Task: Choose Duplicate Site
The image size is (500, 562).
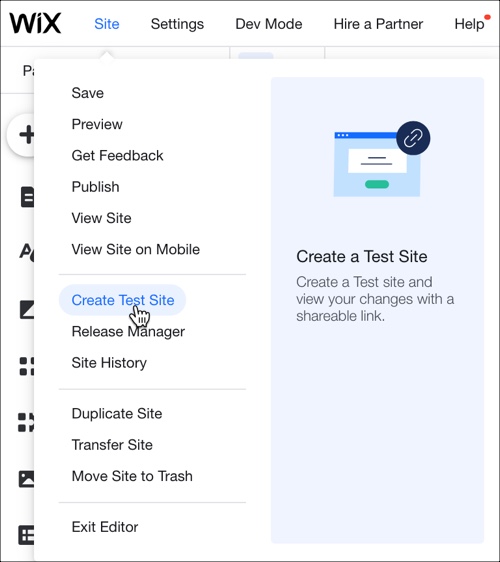Action: [x=117, y=414]
